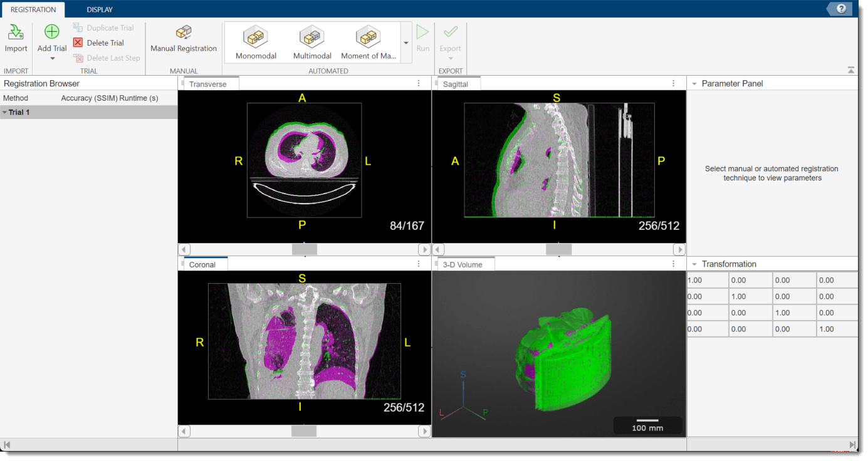
Task: Step the Transverse slice scrollbar left
Action: click(185, 249)
